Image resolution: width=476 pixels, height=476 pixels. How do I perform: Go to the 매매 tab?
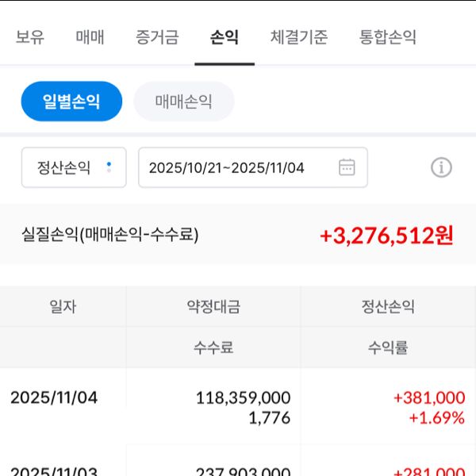90,36
